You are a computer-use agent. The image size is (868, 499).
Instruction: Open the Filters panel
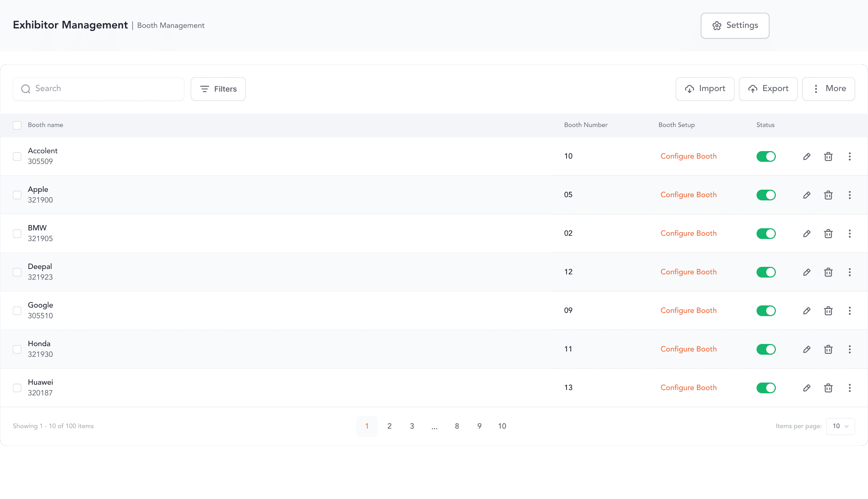click(218, 89)
